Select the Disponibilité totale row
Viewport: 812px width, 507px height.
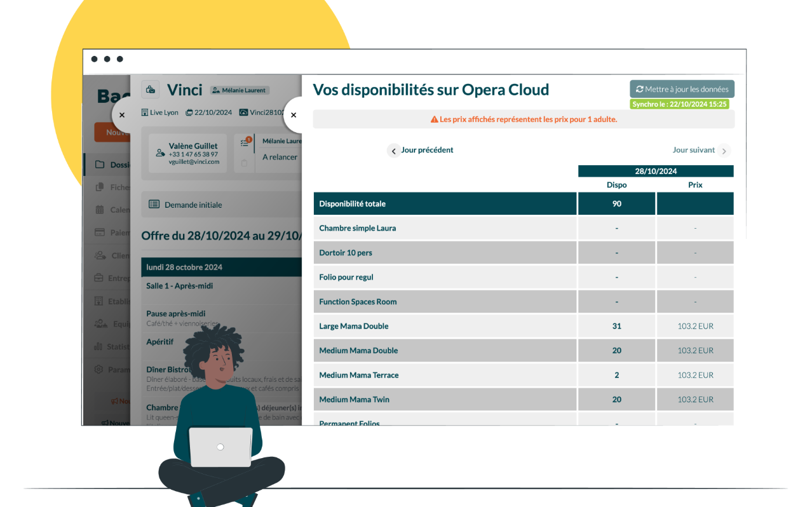click(524, 204)
